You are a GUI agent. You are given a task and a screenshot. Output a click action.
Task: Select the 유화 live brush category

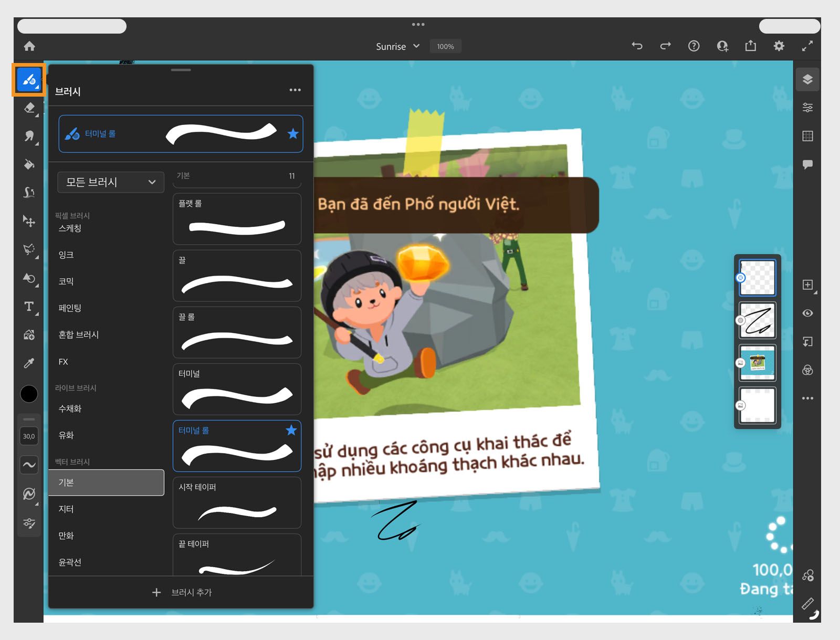click(x=106, y=435)
